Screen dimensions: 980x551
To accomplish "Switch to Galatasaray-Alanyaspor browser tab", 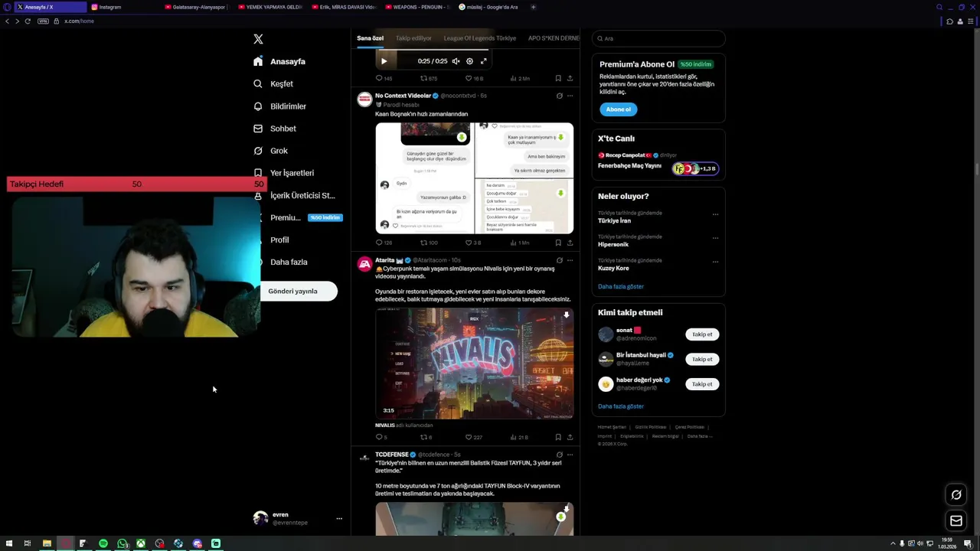I will [195, 7].
